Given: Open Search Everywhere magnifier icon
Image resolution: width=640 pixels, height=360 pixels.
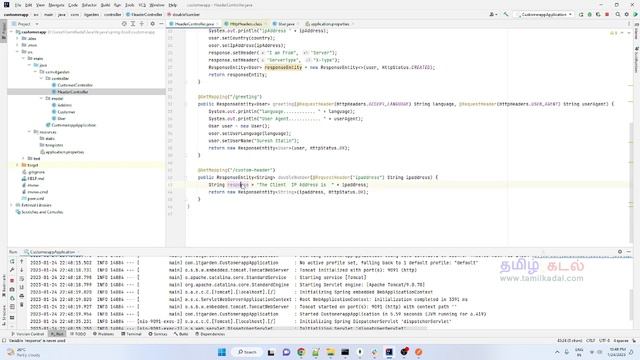Looking at the screenshot, I should pyautogui.click(x=618, y=14).
